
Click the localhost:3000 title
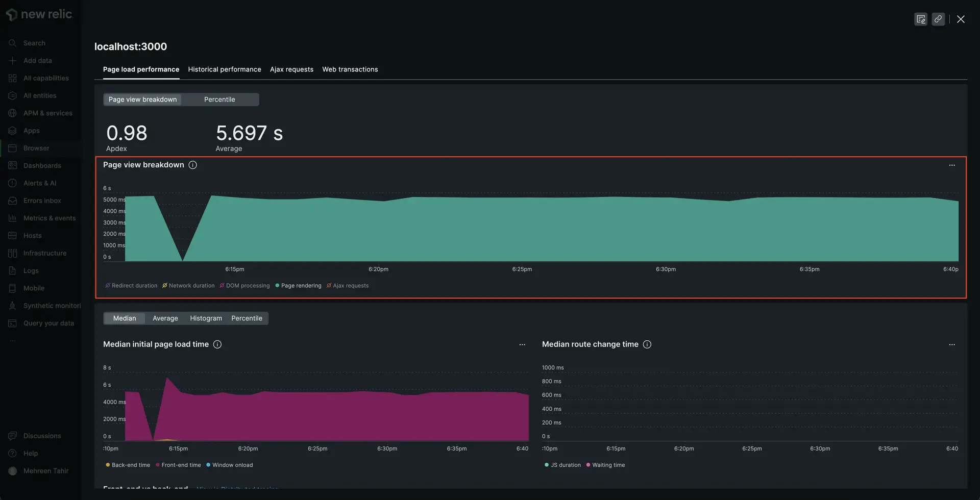point(131,46)
